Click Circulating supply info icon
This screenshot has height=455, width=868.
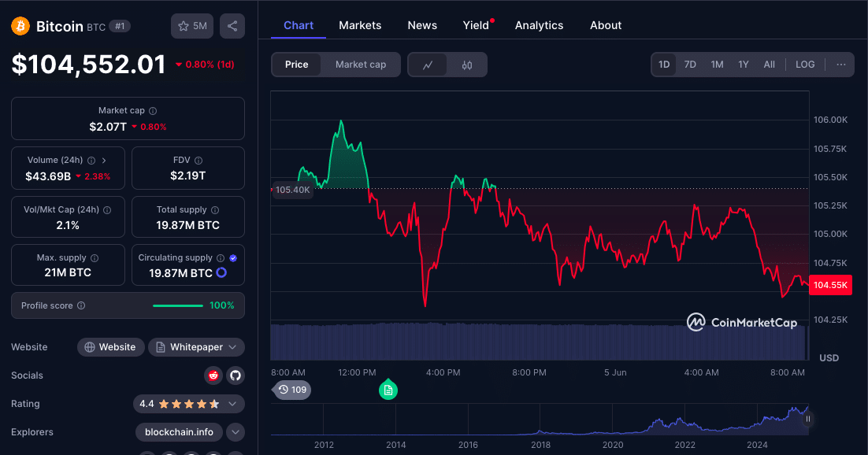[x=221, y=258]
